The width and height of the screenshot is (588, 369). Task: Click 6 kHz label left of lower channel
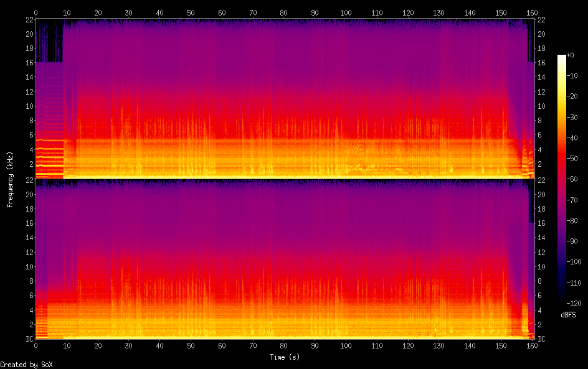point(29,296)
